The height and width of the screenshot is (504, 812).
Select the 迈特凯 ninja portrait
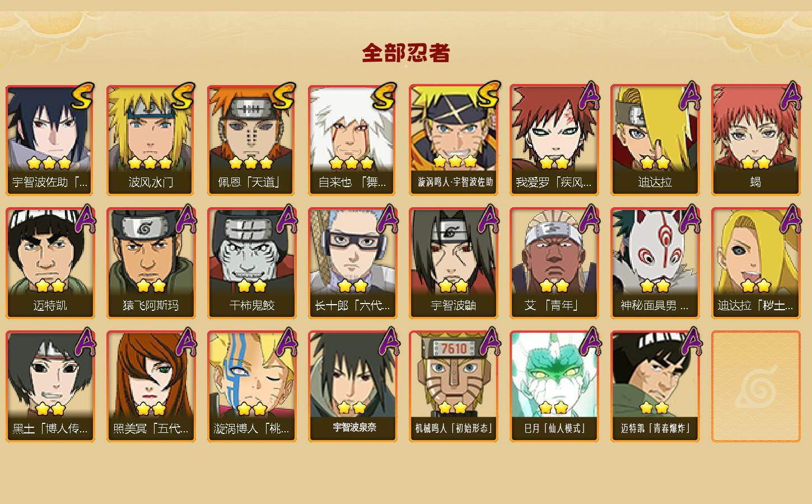[x=50, y=263]
